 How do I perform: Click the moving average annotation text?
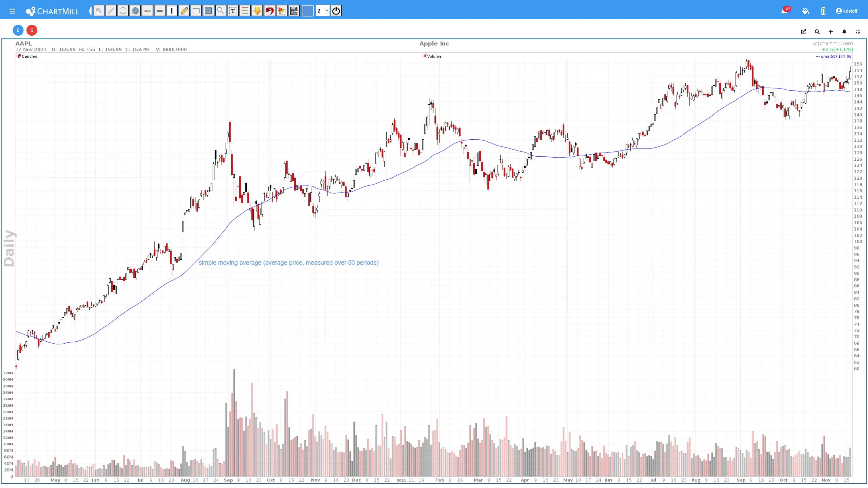click(x=289, y=263)
